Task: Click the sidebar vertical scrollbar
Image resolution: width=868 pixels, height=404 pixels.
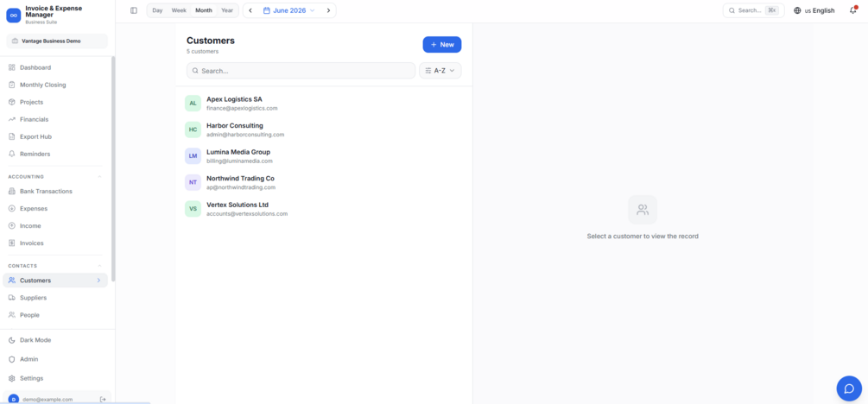Action: click(x=113, y=169)
